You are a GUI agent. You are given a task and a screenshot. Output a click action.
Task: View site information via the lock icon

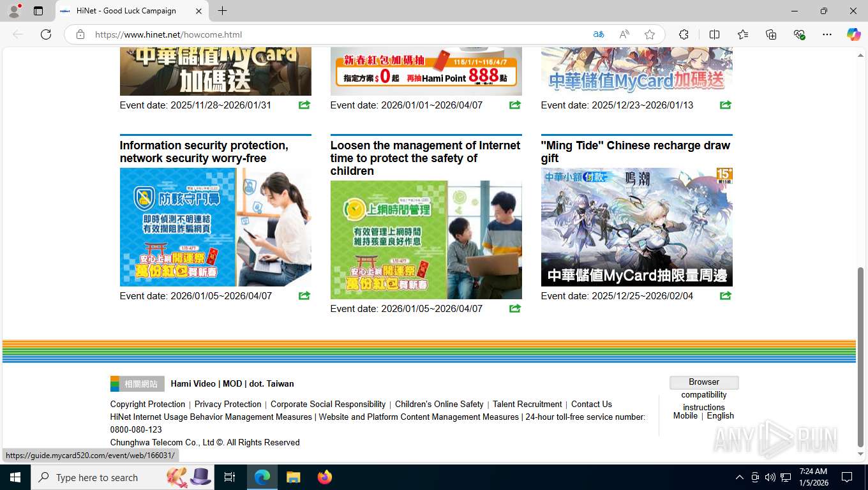click(x=80, y=34)
